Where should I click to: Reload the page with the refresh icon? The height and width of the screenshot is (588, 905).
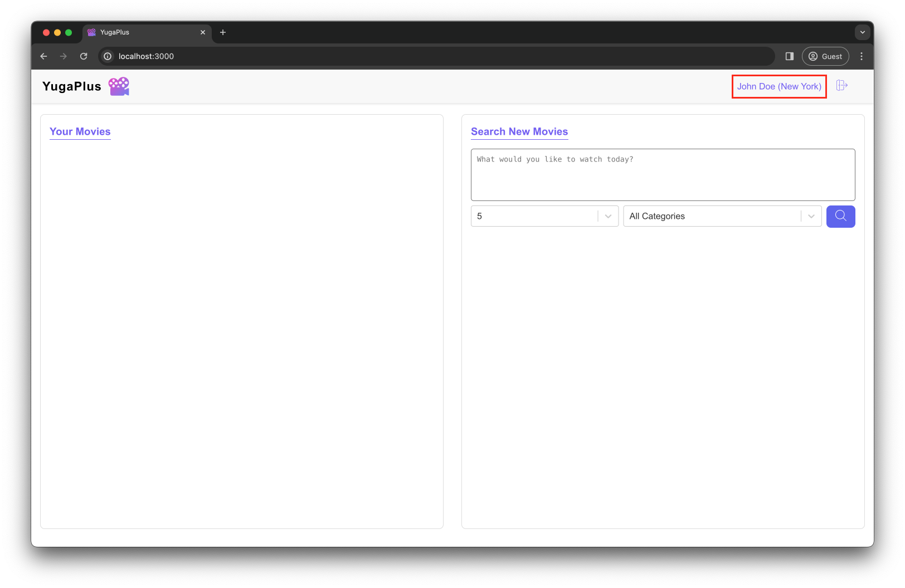(84, 56)
